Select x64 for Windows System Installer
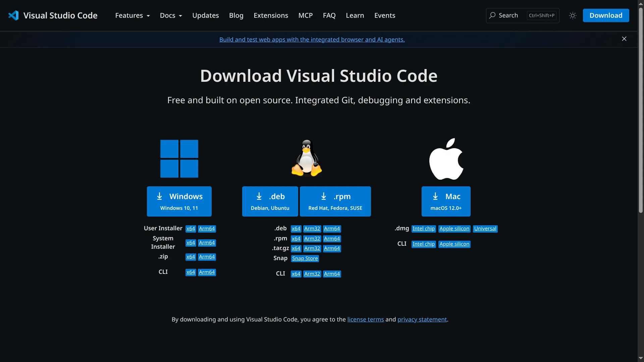Image resolution: width=644 pixels, height=362 pixels. (191, 243)
